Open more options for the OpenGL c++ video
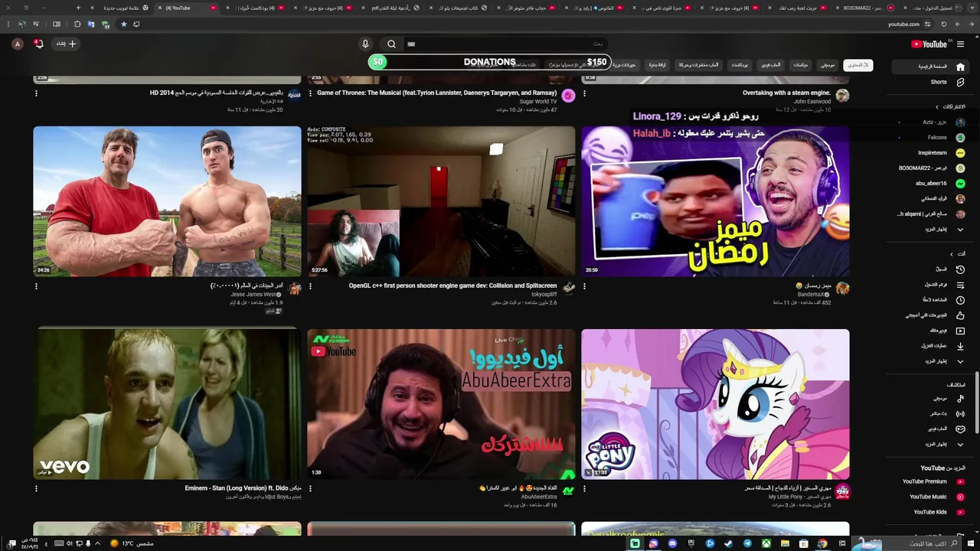 [x=310, y=286]
